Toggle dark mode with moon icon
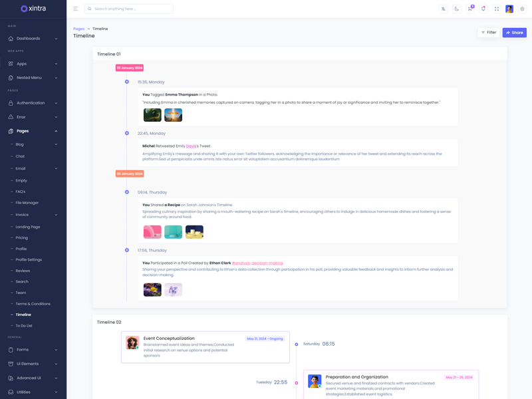 point(457,9)
